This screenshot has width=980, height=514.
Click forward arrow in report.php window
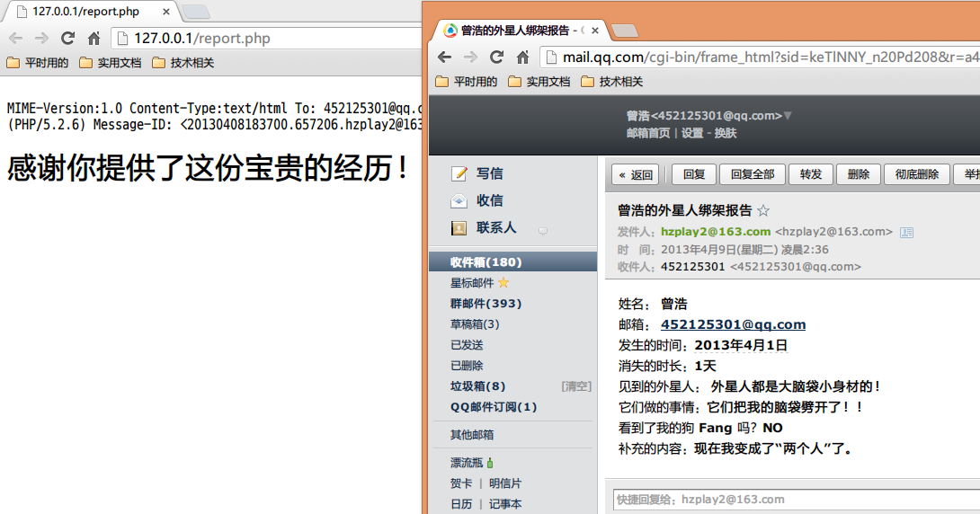[42, 39]
